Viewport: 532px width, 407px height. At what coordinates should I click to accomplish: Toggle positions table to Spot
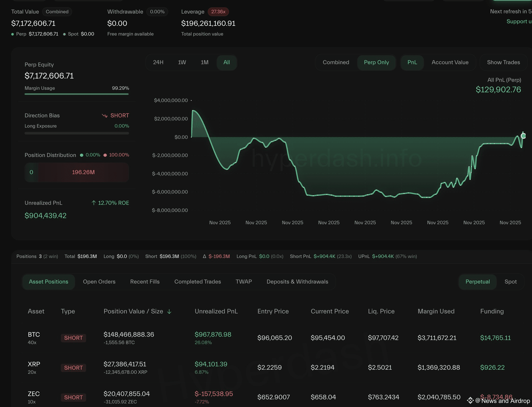[510, 282]
